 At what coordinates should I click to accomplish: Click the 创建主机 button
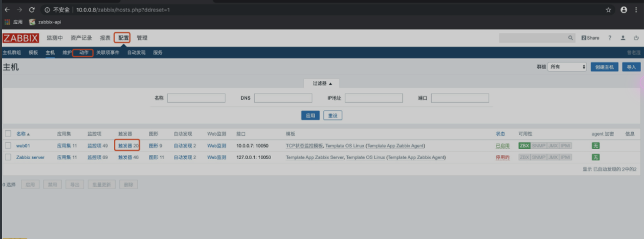pos(604,67)
